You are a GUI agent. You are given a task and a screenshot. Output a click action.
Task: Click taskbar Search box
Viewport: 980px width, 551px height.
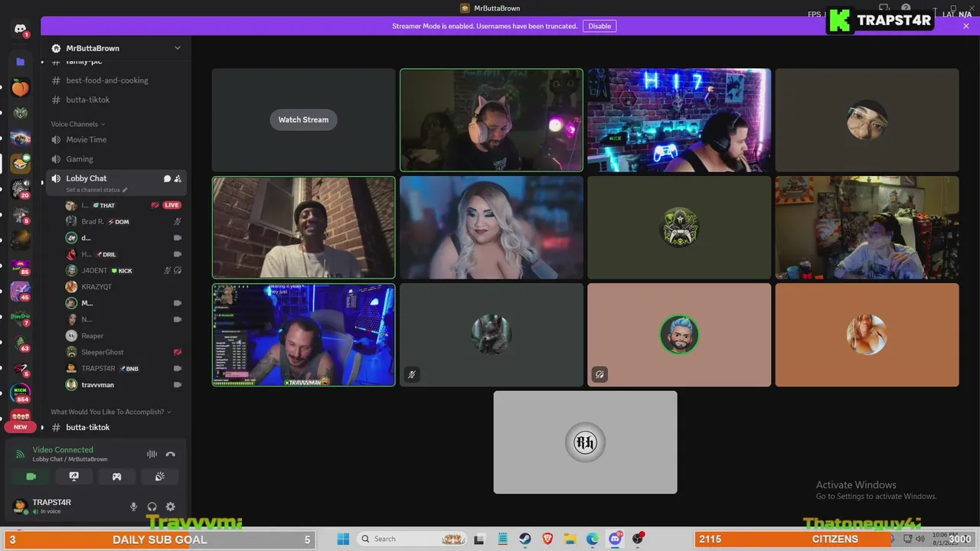pyautogui.click(x=413, y=539)
